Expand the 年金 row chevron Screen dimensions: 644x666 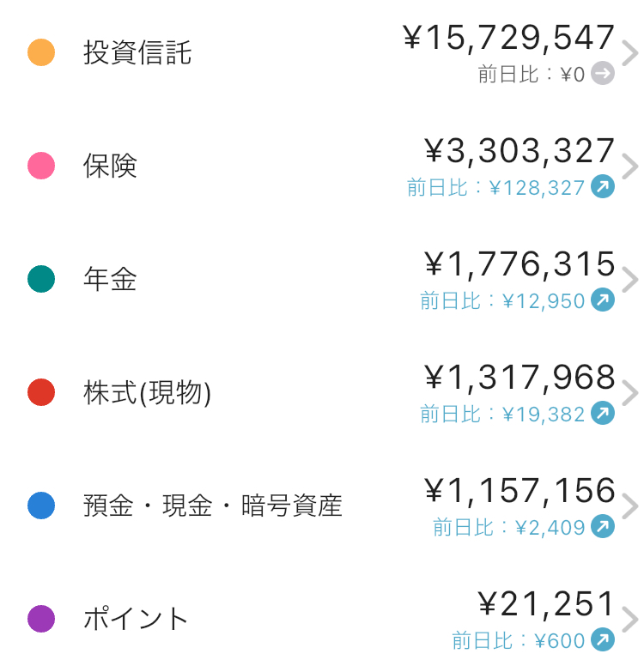pos(630,280)
